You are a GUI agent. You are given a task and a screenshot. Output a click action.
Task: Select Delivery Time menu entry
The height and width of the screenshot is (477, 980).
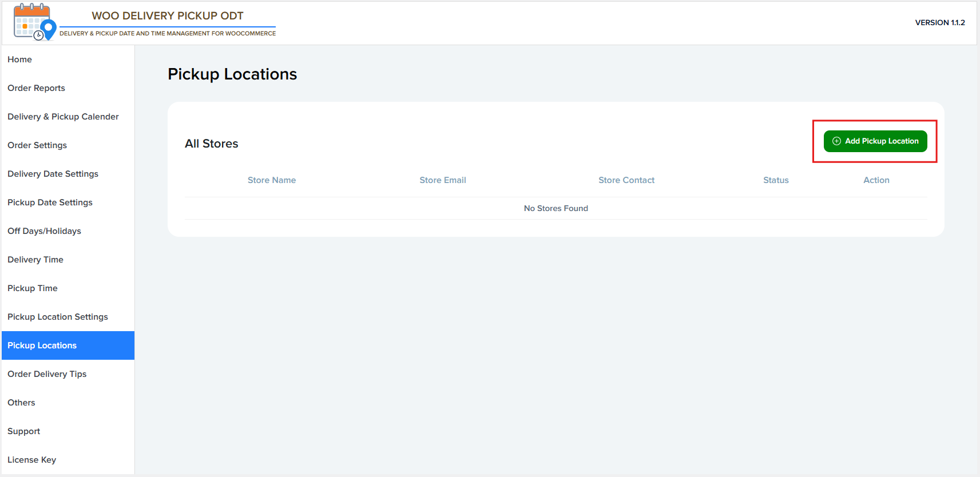[35, 260]
